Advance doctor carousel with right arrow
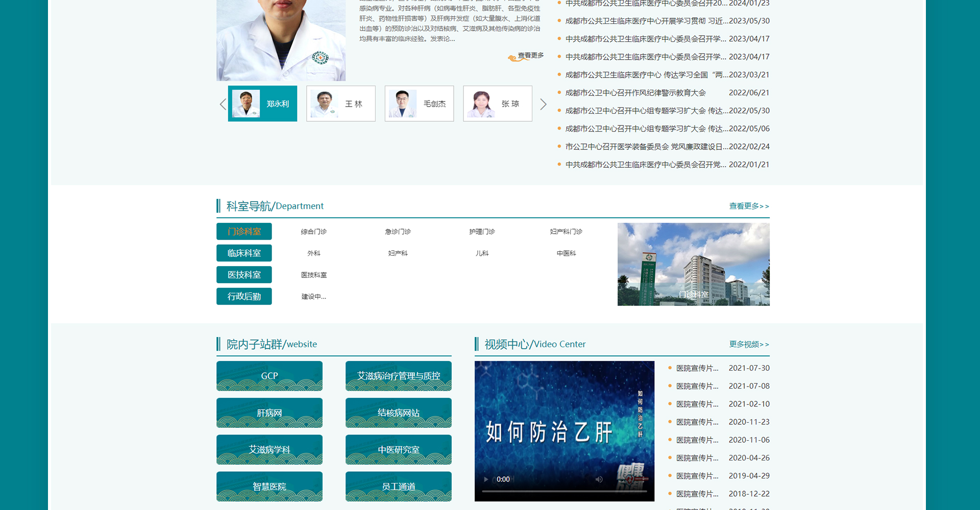The width and height of the screenshot is (980, 510). click(543, 104)
